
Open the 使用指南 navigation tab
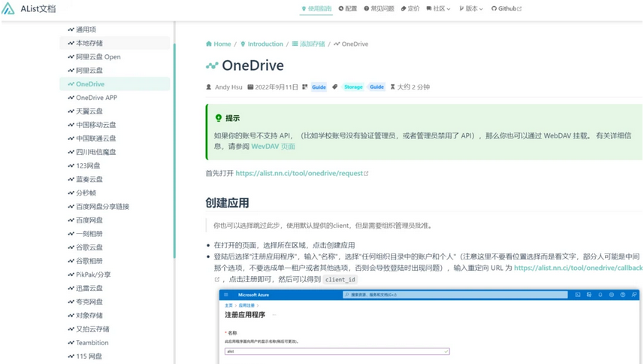click(x=316, y=8)
